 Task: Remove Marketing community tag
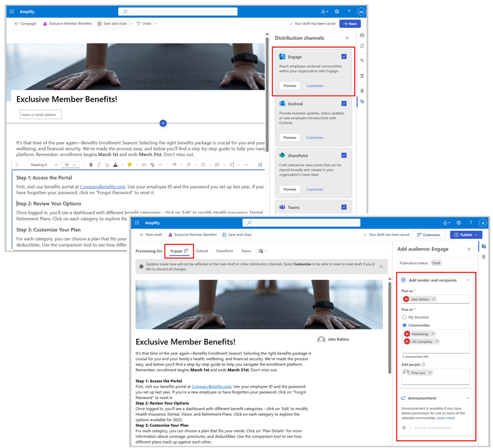[433, 334]
